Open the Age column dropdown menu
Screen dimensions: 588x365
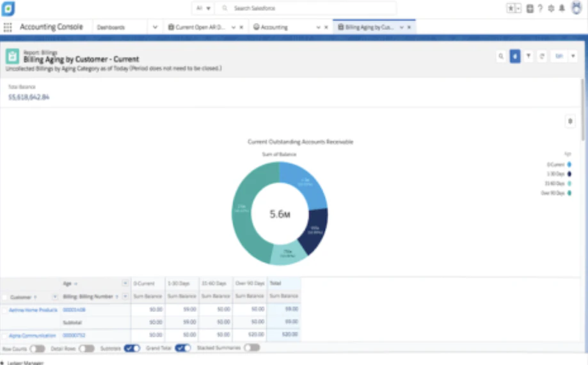(125, 283)
